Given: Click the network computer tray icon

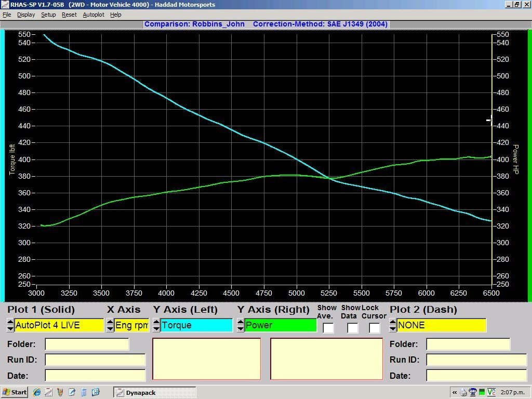Looking at the screenshot, I should click(x=473, y=393).
